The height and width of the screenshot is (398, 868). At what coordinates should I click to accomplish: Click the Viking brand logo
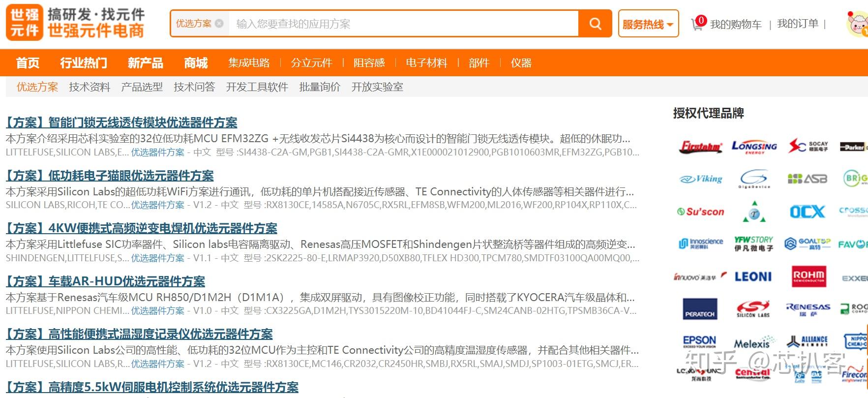coord(701,179)
